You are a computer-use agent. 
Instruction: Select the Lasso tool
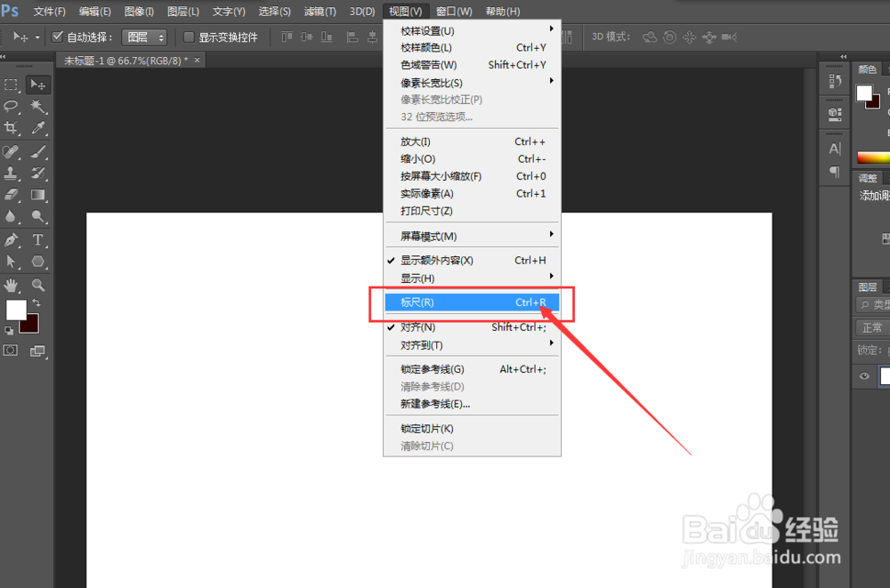click(x=11, y=107)
